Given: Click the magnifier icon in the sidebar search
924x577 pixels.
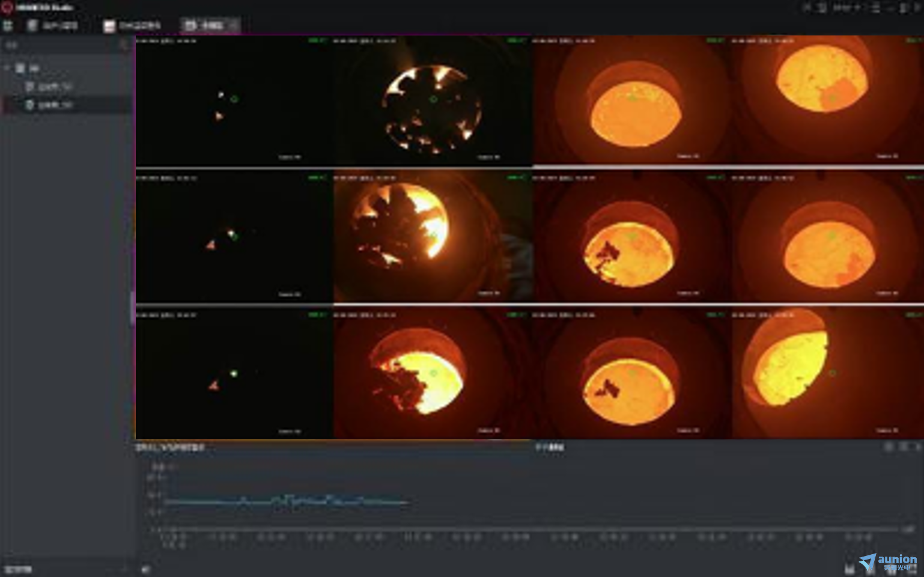Looking at the screenshot, I should [124, 45].
